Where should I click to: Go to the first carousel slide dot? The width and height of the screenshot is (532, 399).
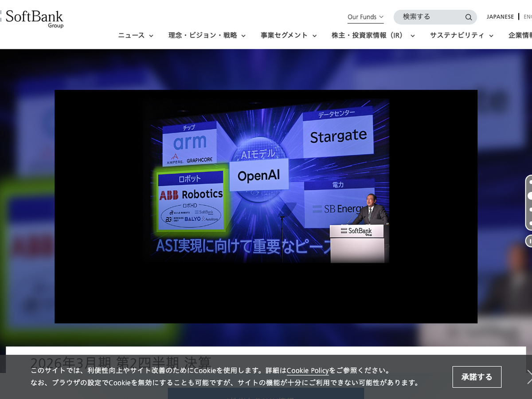pos(530,182)
